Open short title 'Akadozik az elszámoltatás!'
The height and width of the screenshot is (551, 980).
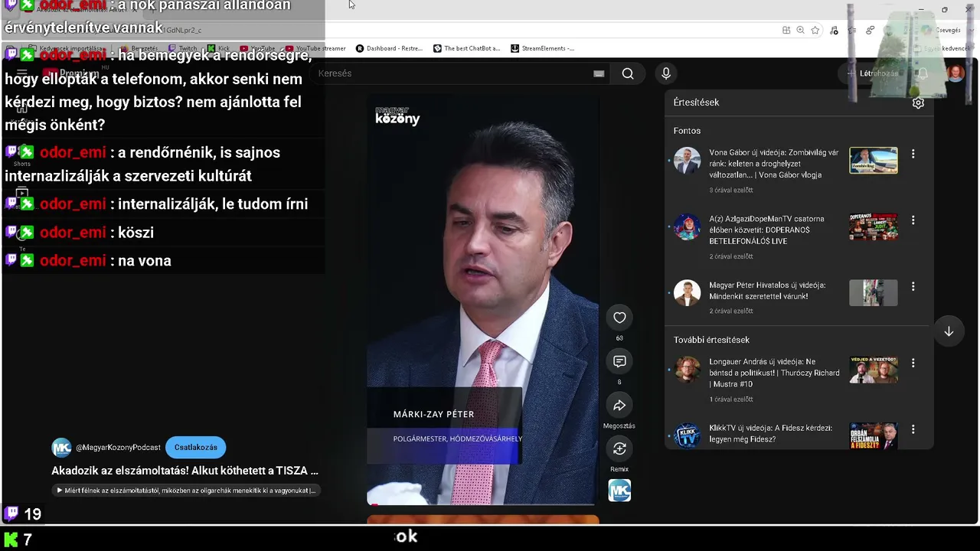point(185,471)
